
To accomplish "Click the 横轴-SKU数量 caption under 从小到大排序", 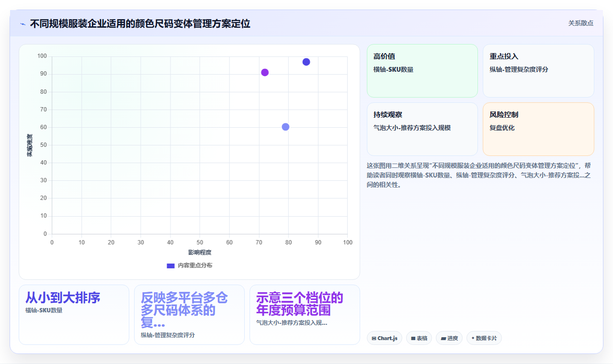I will pos(44,310).
